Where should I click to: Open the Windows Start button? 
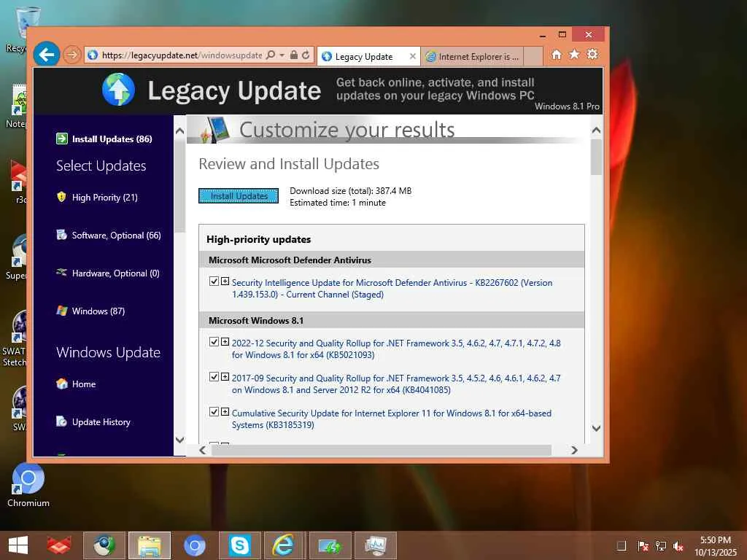point(18,545)
